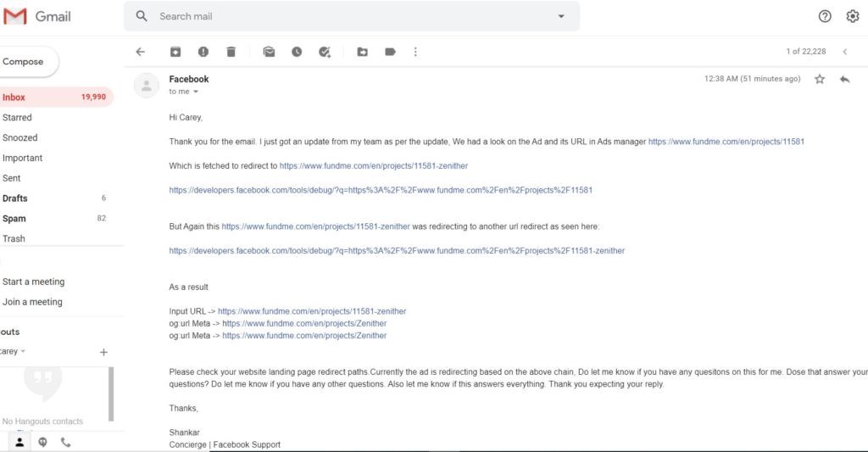Go back to inbox with back arrow
Image resolution: width=868 pixels, height=452 pixels.
click(x=141, y=52)
